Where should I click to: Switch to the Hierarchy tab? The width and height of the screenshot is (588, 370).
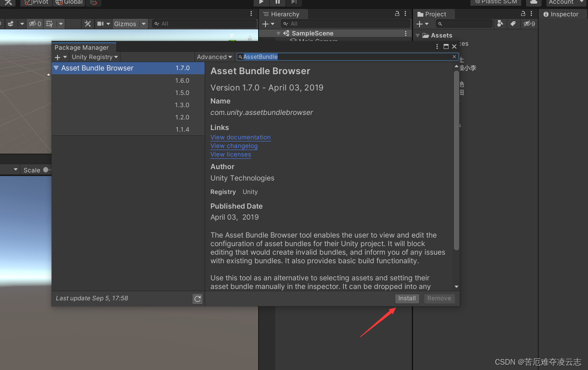285,13
